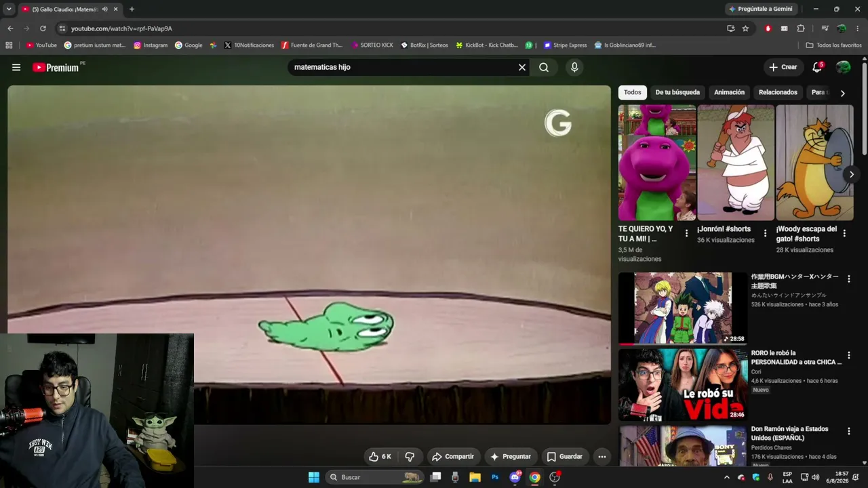Select the Todos filter chip
This screenshot has width=868, height=488.
pyautogui.click(x=633, y=92)
